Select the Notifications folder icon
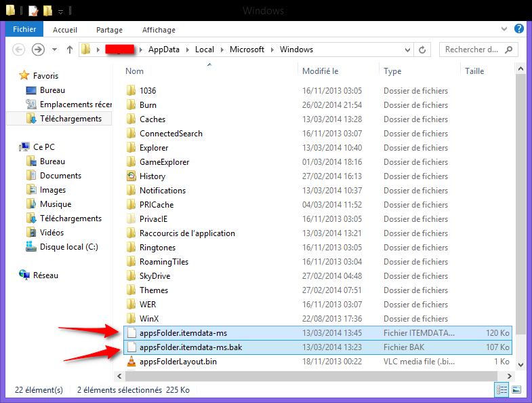Screen dimensions: 532x403 tap(131, 190)
